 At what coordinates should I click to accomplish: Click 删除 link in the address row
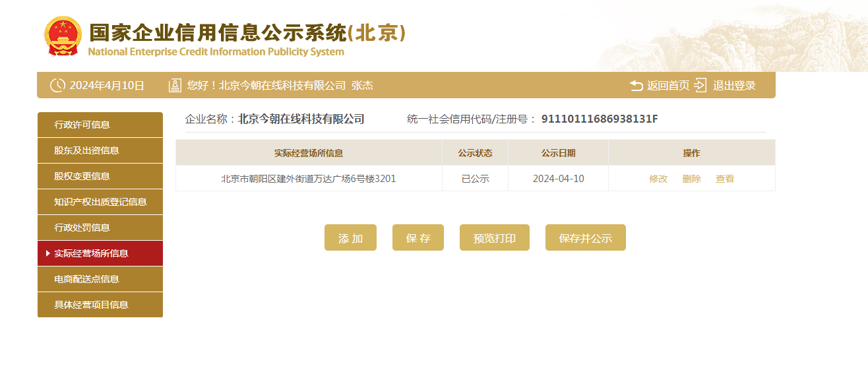click(691, 179)
